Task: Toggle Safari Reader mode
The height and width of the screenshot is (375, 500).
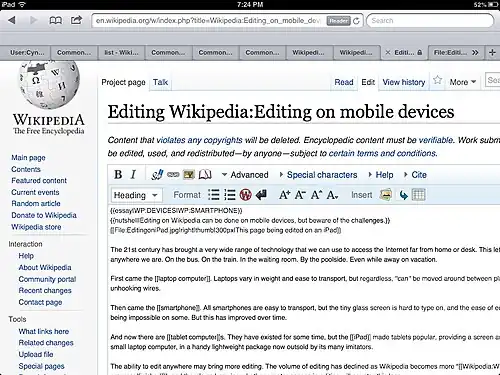Action: (x=338, y=21)
